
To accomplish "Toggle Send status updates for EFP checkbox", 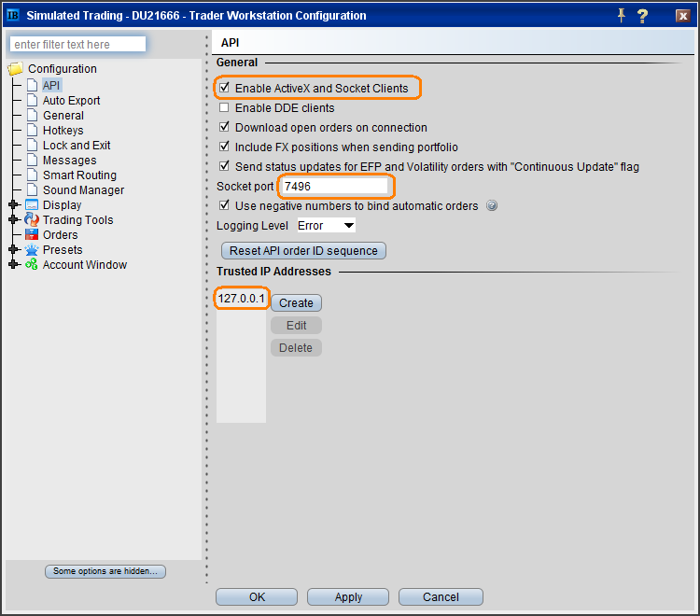I will click(x=224, y=166).
